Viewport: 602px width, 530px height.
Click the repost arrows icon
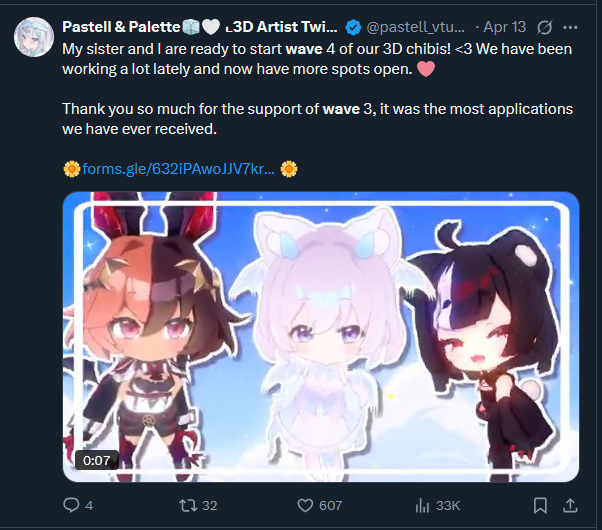coord(188,505)
